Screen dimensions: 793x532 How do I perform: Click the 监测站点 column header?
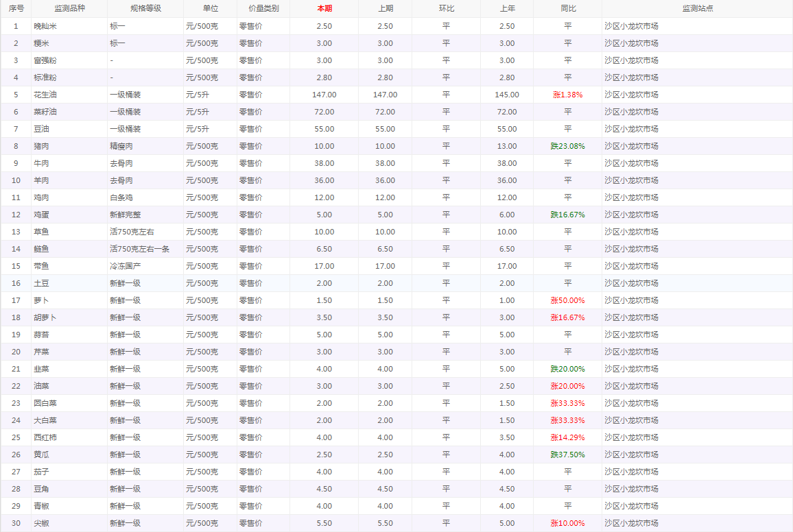(x=698, y=9)
